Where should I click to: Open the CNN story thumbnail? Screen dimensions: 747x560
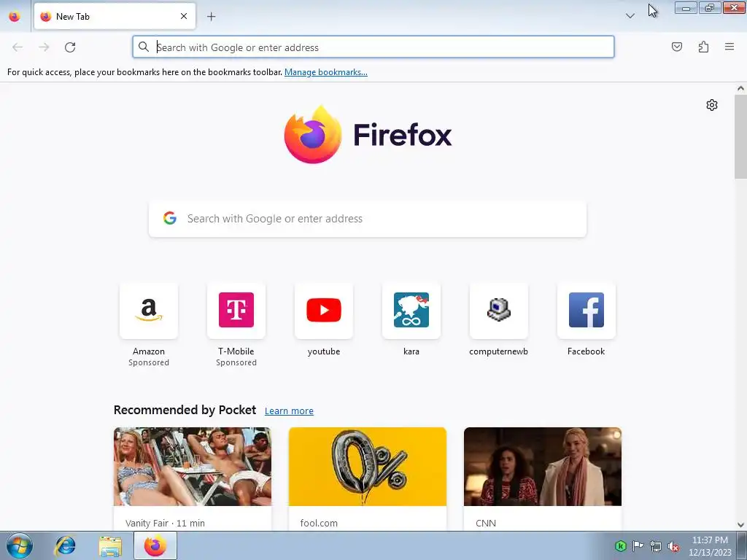(x=543, y=467)
